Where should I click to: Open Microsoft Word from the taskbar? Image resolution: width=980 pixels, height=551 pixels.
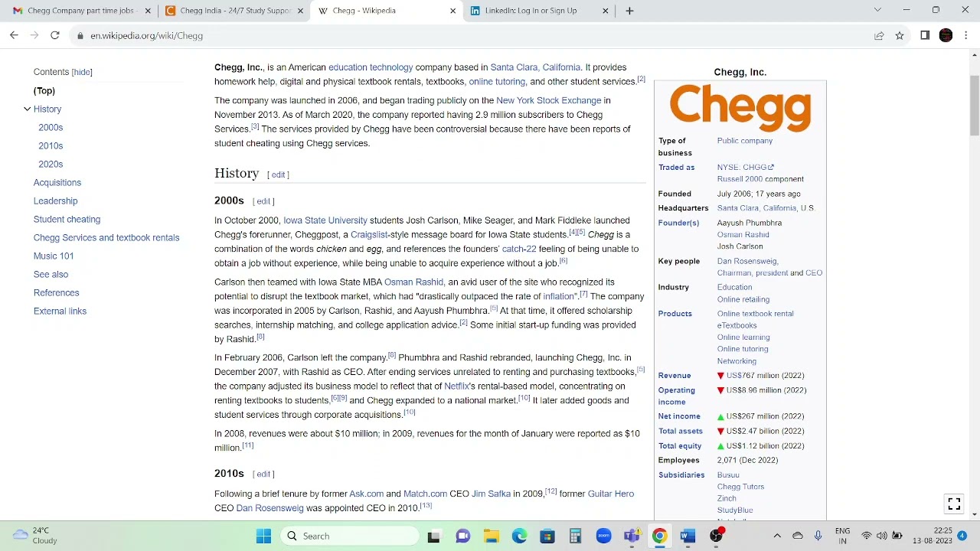688,536
